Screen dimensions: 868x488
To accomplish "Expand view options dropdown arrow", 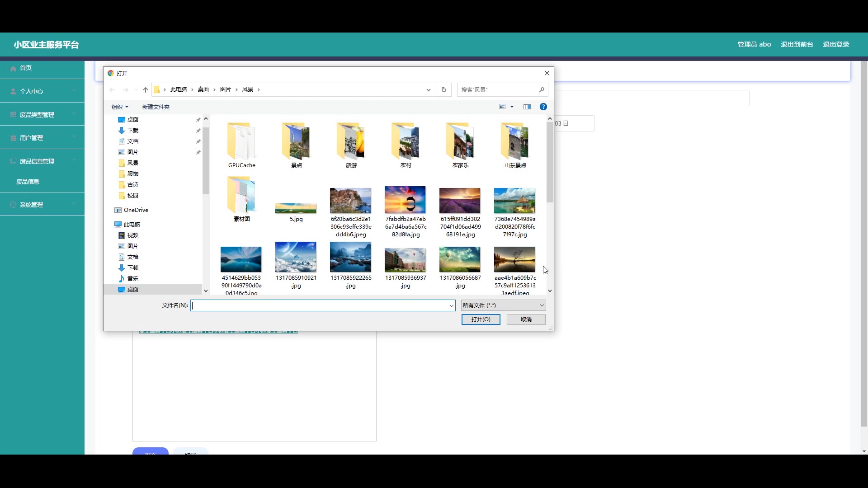I will [512, 107].
